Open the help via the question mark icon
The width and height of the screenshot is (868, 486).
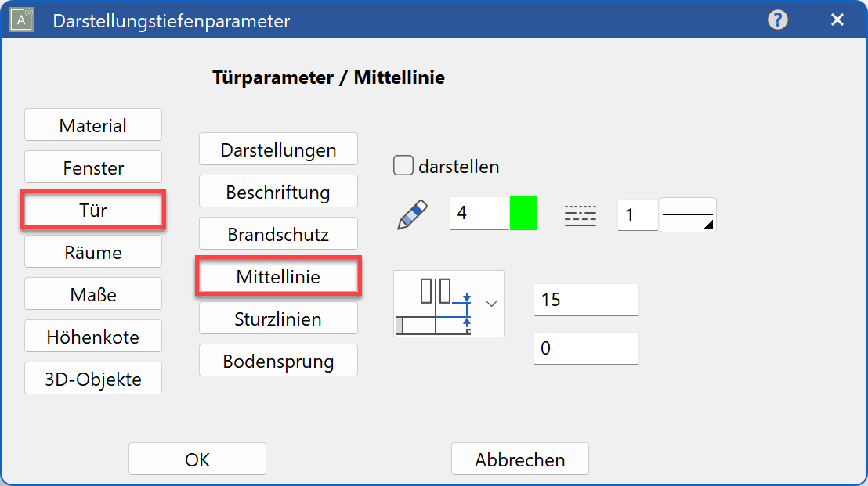(776, 20)
